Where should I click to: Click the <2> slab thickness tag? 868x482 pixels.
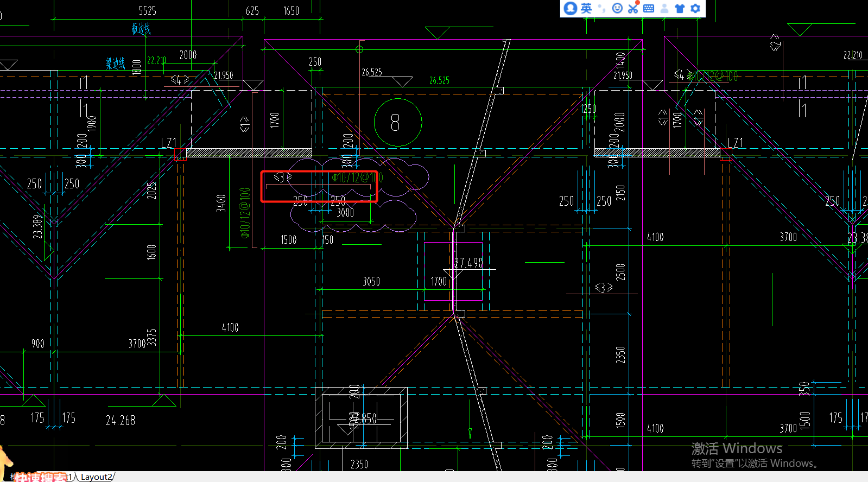click(776, 43)
